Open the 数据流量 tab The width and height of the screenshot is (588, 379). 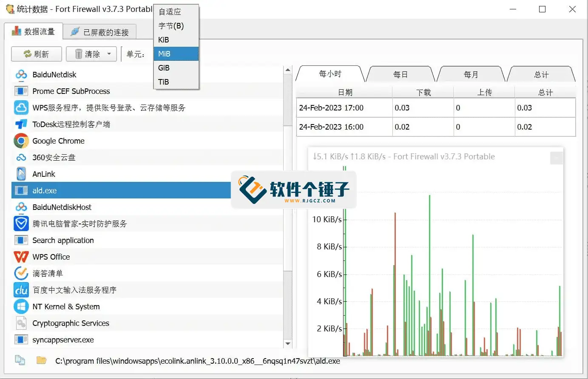(x=34, y=31)
